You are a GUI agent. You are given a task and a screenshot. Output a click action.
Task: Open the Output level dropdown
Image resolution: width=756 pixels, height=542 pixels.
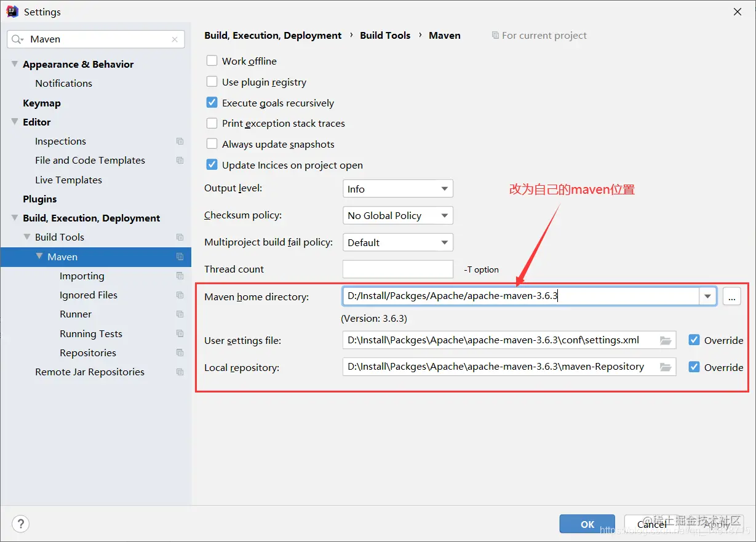click(398, 189)
